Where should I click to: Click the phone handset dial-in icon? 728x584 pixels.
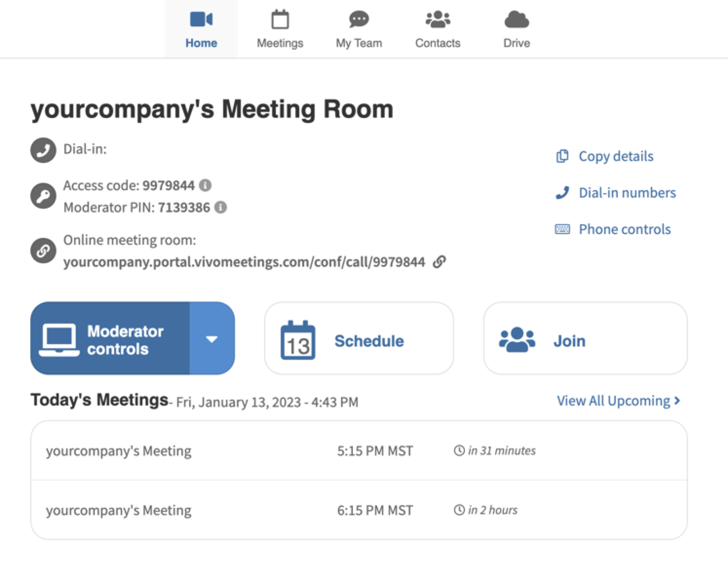pyautogui.click(x=43, y=150)
